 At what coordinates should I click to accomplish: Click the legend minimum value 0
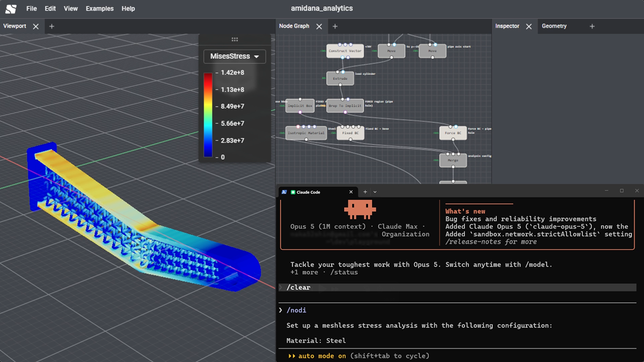(223, 157)
